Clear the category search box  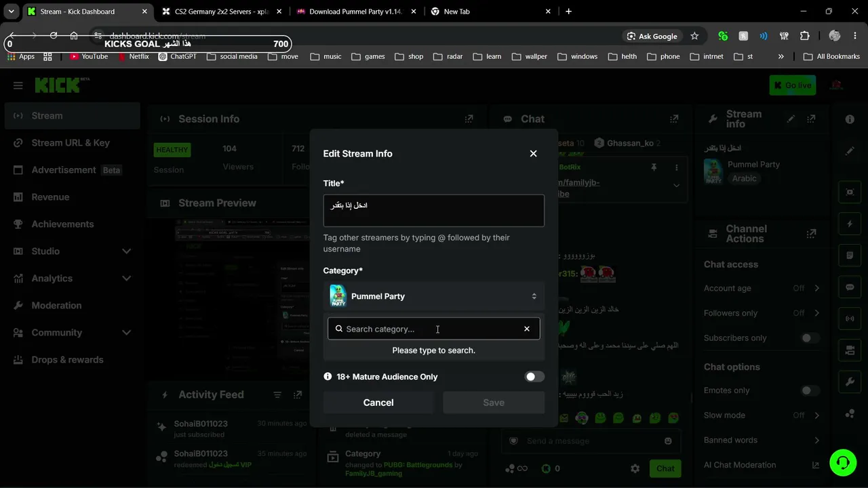pos(527,329)
